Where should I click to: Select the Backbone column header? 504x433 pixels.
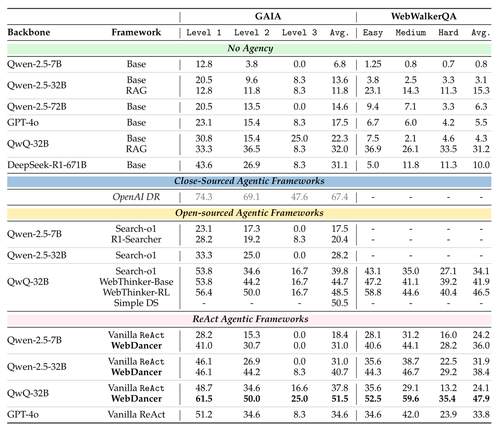(x=29, y=33)
